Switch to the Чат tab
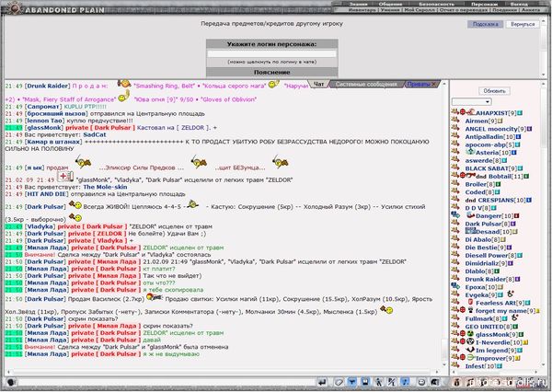Screen dimensions: 552x392 [318, 84]
